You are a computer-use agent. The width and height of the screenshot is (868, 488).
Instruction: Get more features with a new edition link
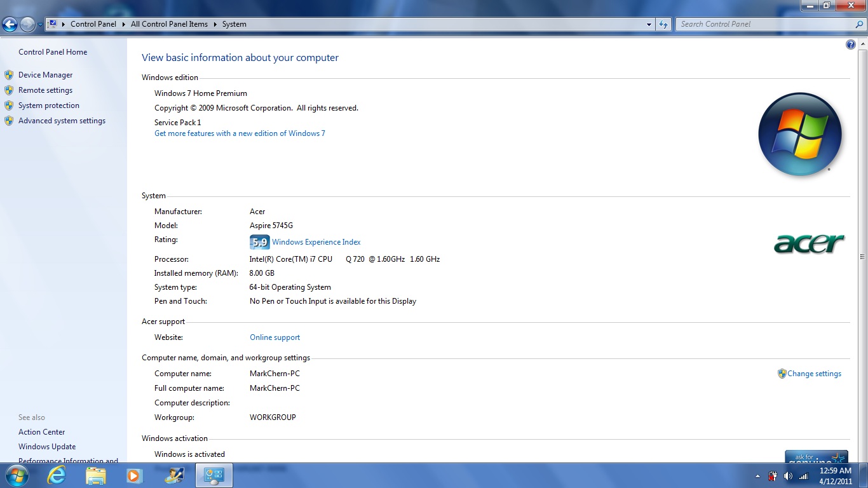pyautogui.click(x=240, y=133)
